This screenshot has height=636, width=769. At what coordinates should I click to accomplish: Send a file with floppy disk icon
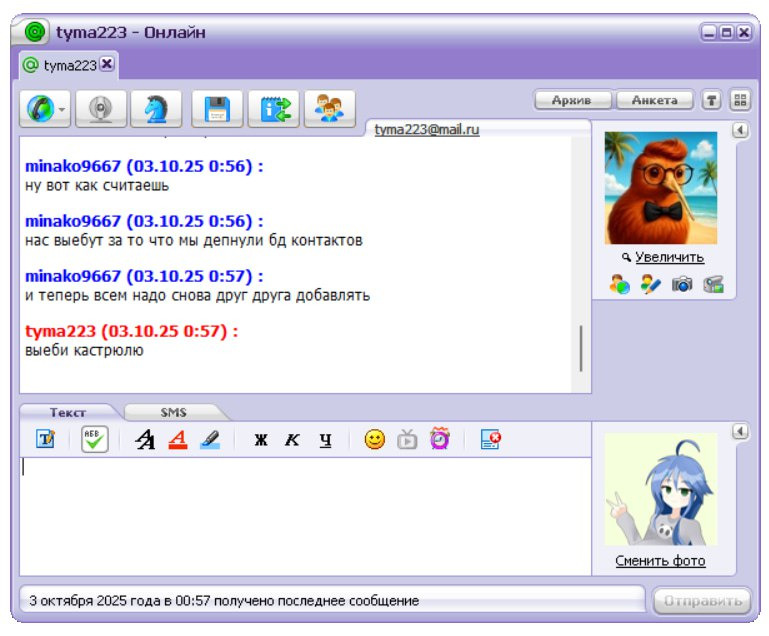click(217, 108)
